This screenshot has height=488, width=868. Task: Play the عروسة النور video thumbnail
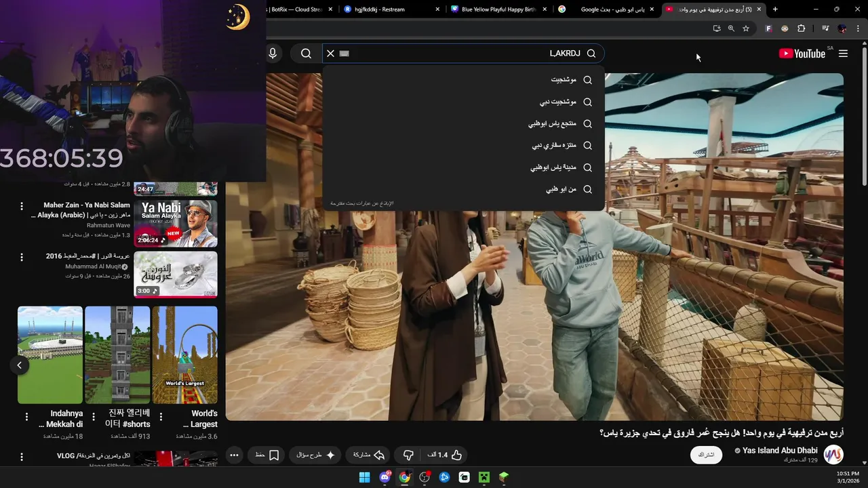(x=176, y=274)
